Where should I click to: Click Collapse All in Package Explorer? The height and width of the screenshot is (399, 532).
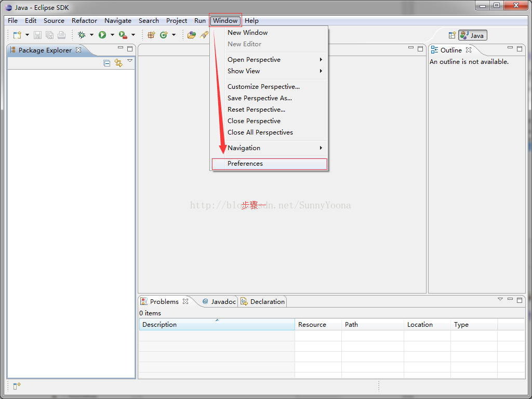click(x=107, y=63)
